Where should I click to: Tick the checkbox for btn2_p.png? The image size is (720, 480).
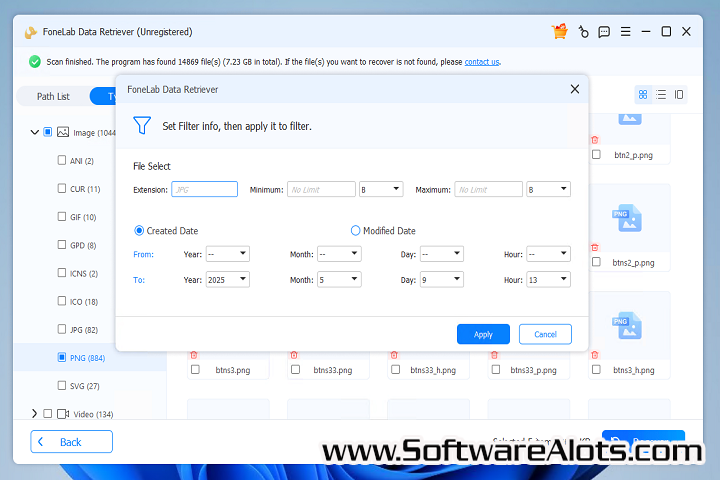pos(596,154)
